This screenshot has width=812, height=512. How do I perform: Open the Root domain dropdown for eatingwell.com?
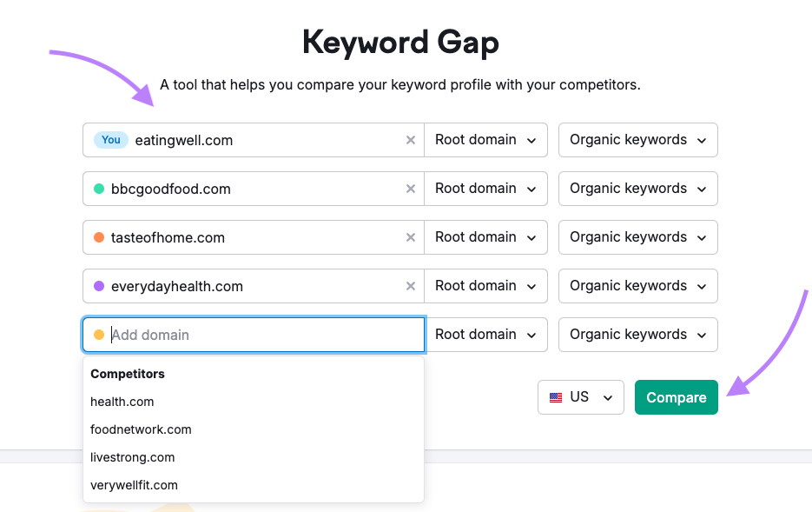pyautogui.click(x=485, y=140)
